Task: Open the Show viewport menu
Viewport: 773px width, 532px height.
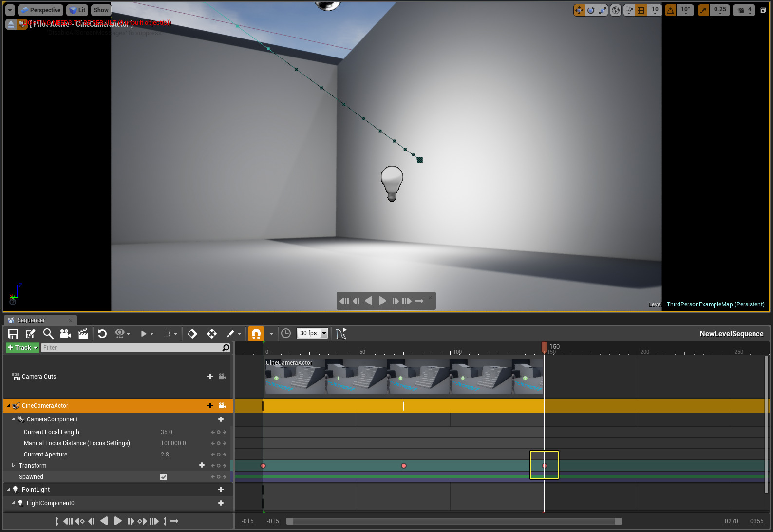Action: click(101, 10)
